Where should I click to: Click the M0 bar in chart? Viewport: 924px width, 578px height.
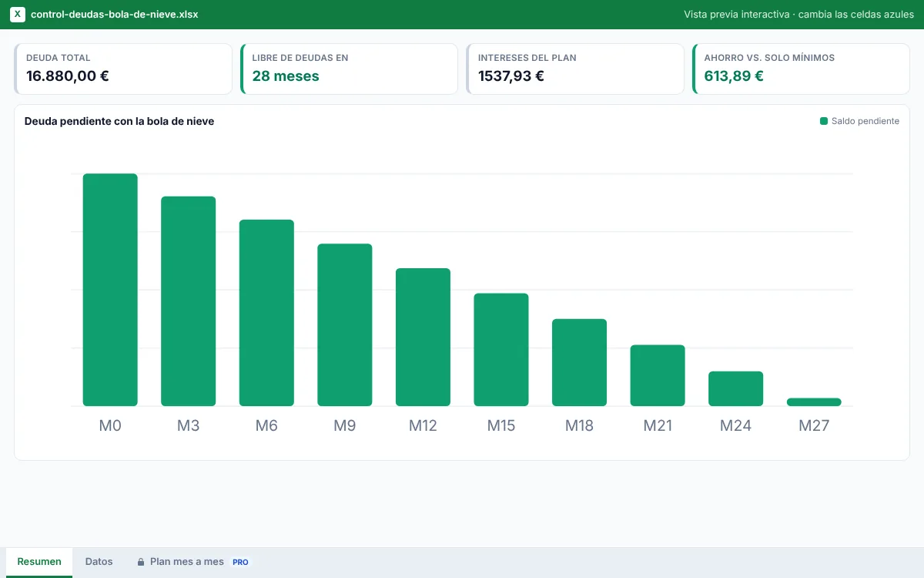tap(110, 290)
